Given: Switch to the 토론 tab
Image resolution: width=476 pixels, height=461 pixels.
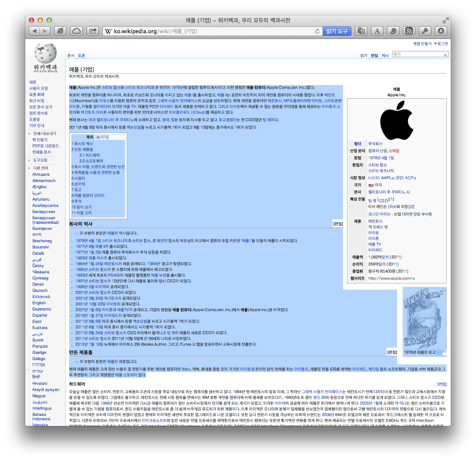Looking at the screenshot, I should [x=82, y=55].
